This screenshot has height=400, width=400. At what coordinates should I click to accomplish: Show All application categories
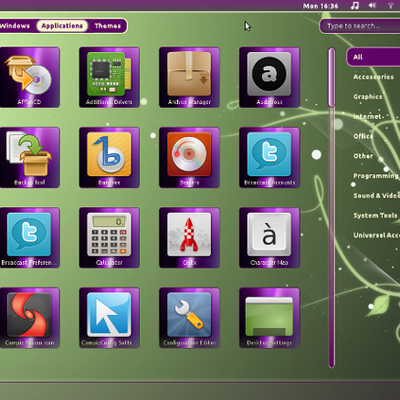click(x=373, y=57)
